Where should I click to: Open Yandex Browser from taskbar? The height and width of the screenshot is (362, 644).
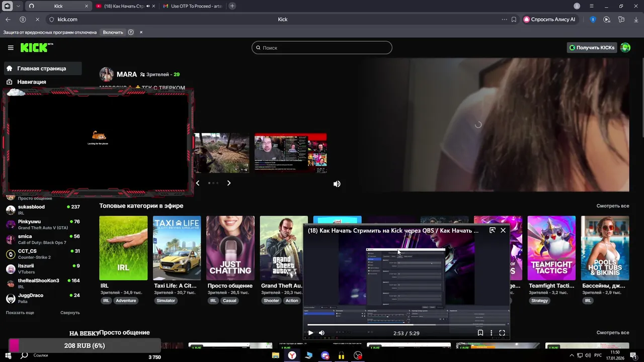(x=292, y=355)
